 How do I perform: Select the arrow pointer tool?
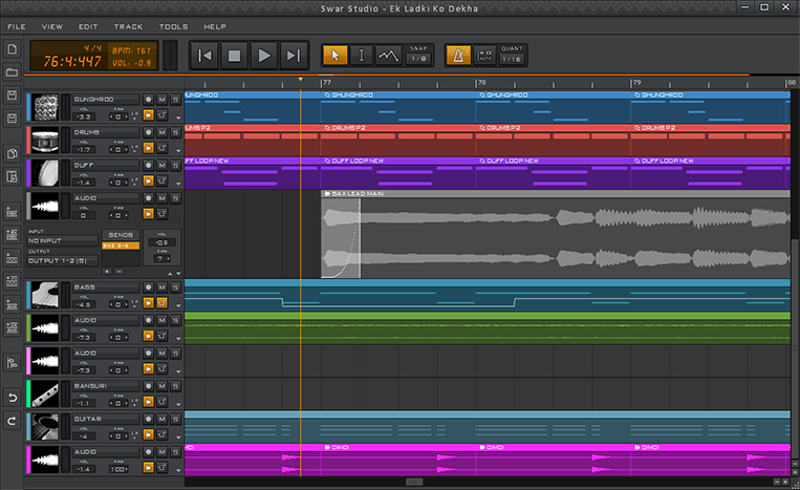335,55
